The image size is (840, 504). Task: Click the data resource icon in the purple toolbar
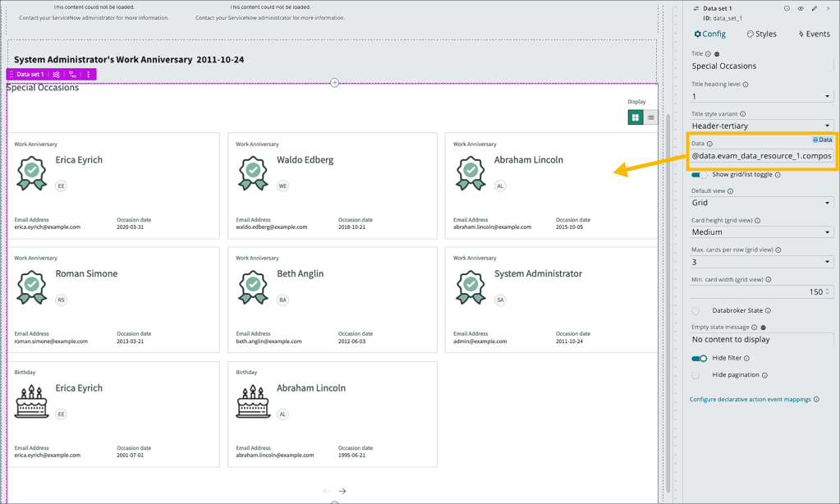click(x=72, y=74)
